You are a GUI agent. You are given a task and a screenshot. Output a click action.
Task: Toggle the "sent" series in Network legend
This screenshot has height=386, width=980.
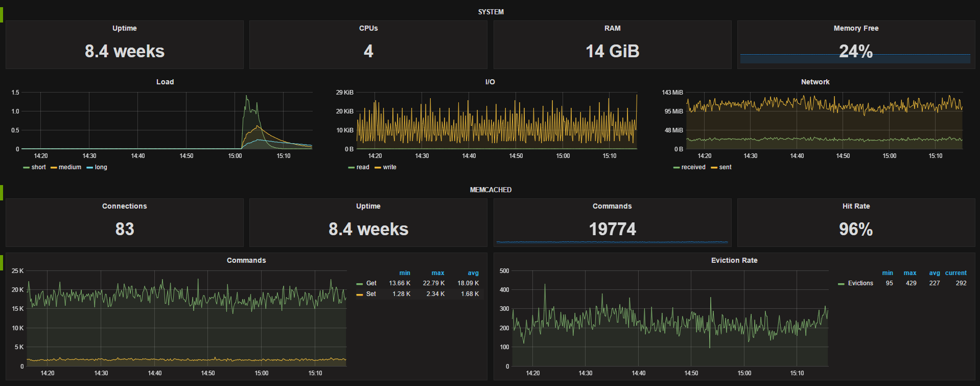(725, 167)
